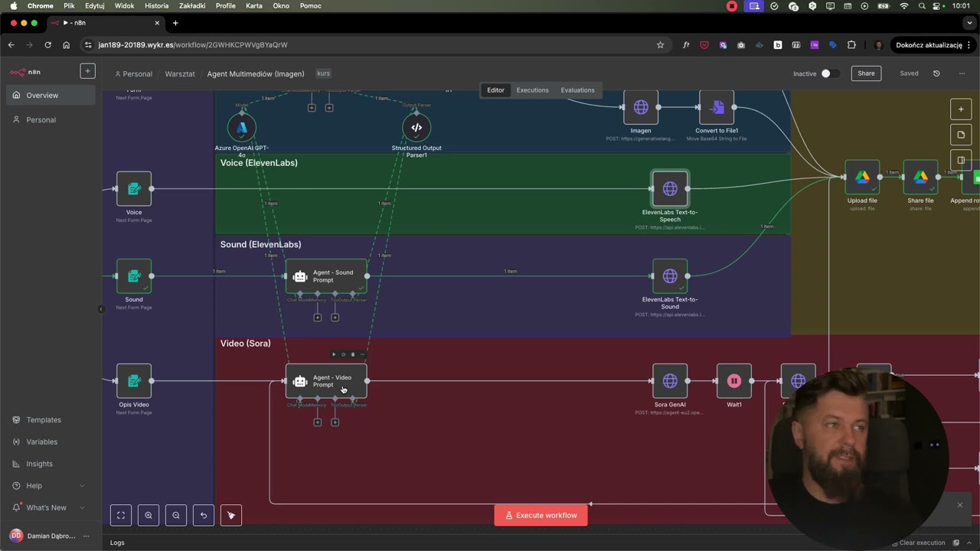Collapse the sidebar with the edge arrow
This screenshot has height=551, width=980.
click(101, 309)
